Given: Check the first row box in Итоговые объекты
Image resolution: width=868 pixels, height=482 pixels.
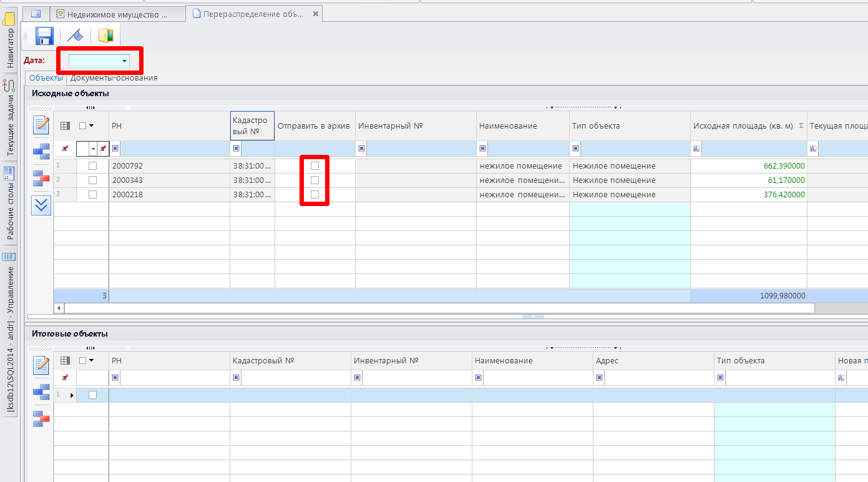Looking at the screenshot, I should (x=92, y=395).
